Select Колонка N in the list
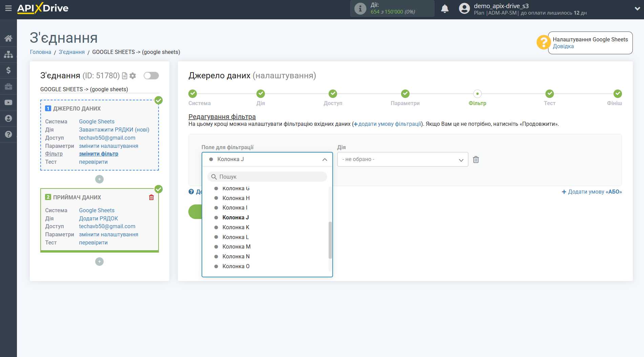Screen dimensions: 644x357 (x=236, y=257)
